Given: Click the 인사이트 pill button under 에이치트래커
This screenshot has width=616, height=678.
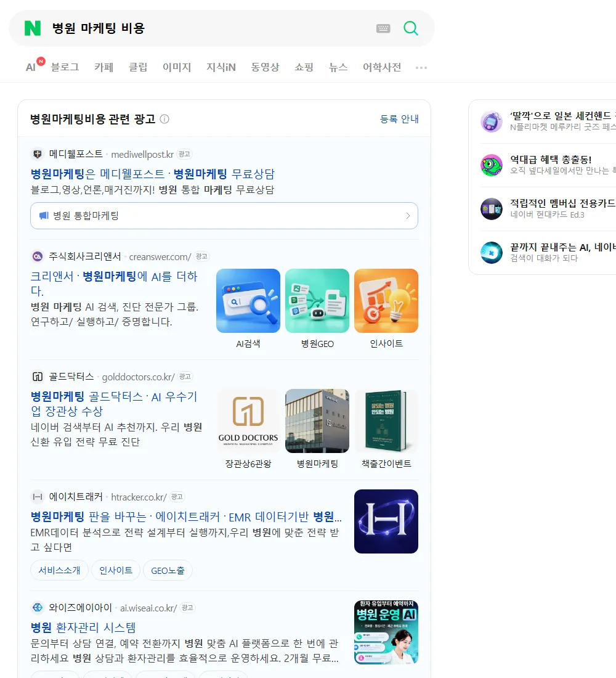Looking at the screenshot, I should [116, 570].
